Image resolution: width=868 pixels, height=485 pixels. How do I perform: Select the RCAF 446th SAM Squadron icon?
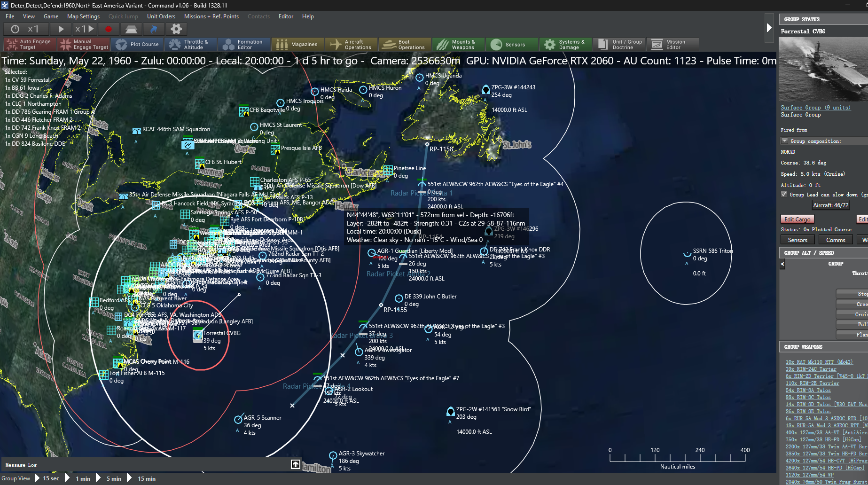137,131
